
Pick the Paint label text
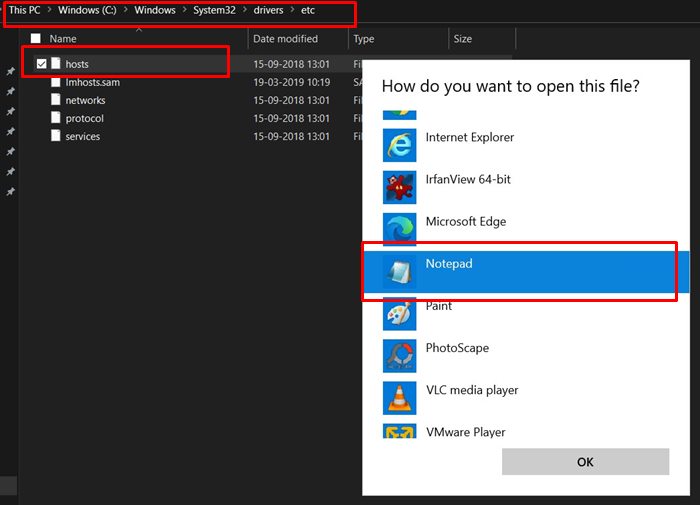tap(439, 306)
